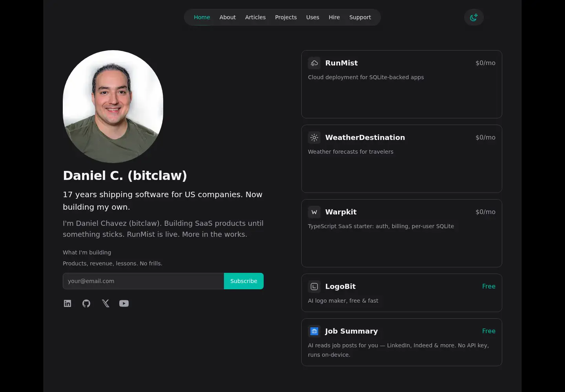Click '17 years shipping software' tagline
This screenshot has width=565, height=392.
coord(162,201)
